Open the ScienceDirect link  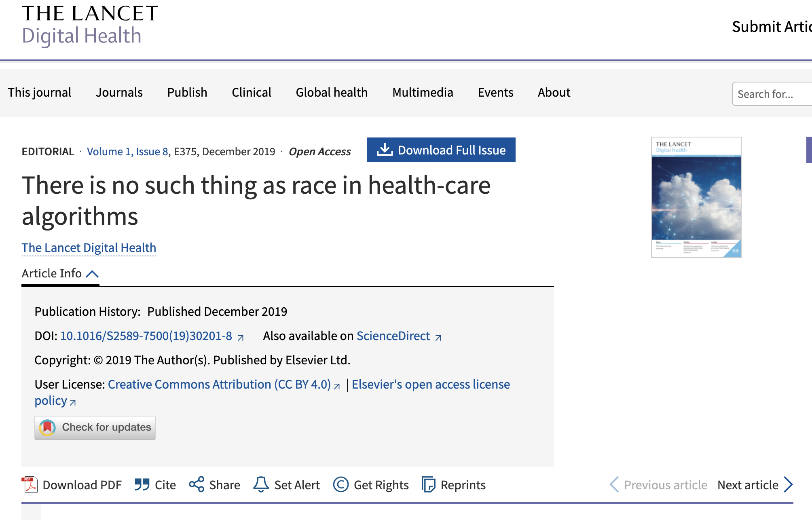click(393, 336)
